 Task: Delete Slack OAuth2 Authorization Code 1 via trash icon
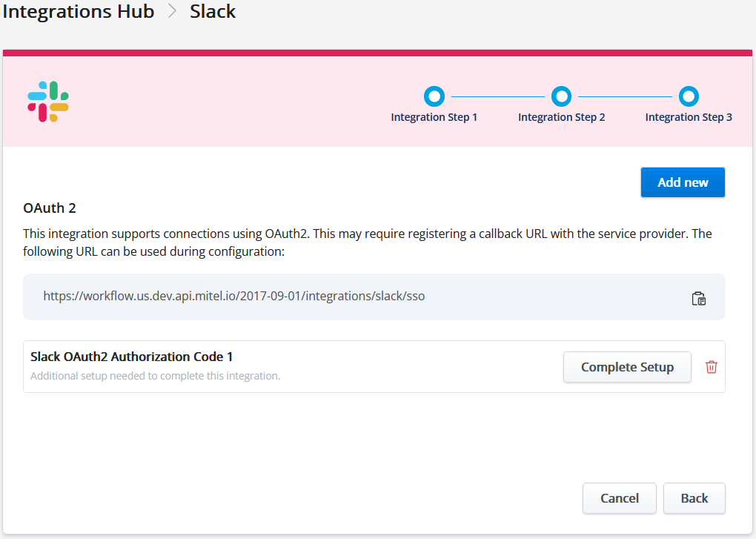(x=711, y=367)
